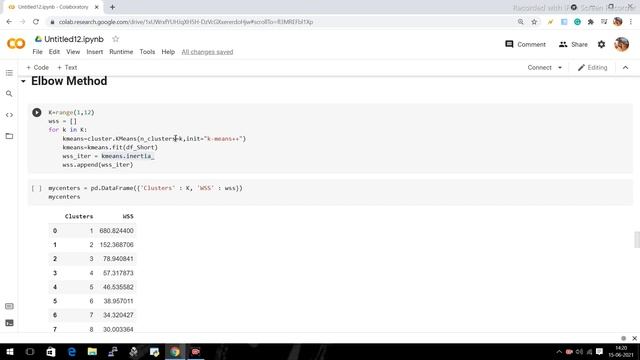Add a new Text cell
This screenshot has width=640, height=360.
coord(67,67)
